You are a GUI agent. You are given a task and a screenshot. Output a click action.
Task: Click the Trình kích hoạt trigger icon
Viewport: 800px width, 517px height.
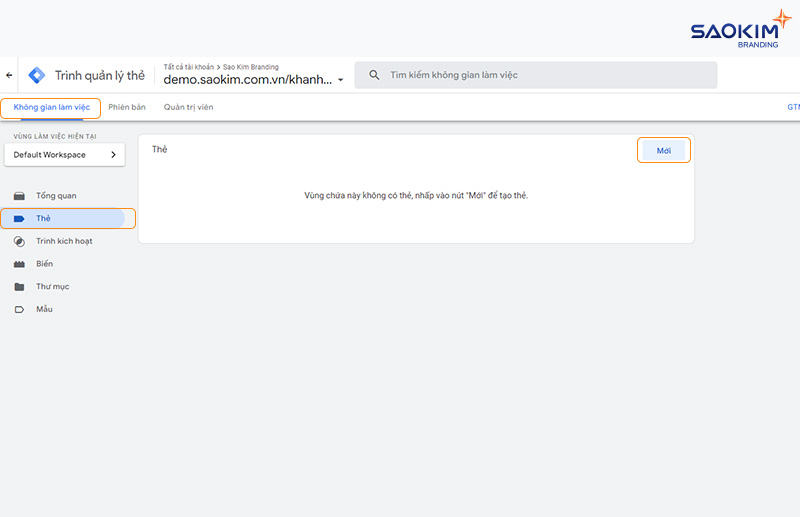tap(19, 241)
